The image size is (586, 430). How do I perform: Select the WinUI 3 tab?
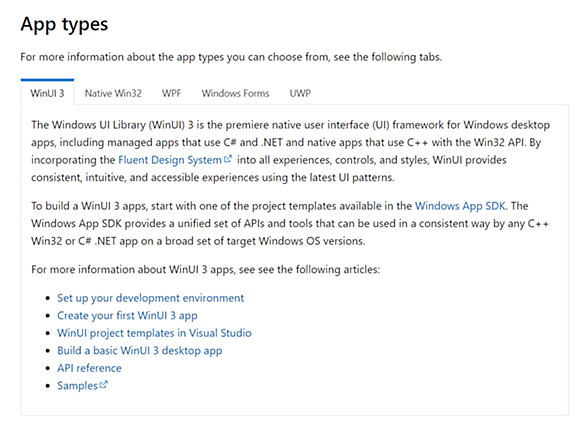(x=47, y=93)
